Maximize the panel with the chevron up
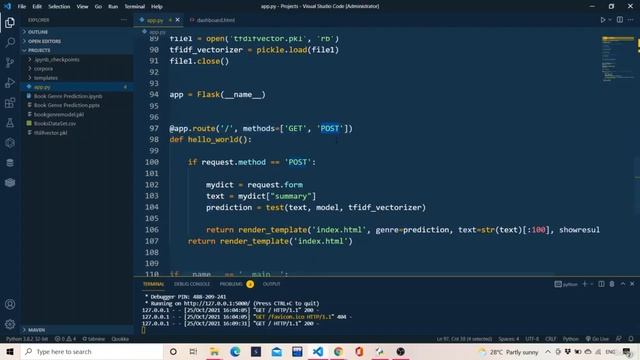The height and width of the screenshot is (360, 640). [x=623, y=284]
